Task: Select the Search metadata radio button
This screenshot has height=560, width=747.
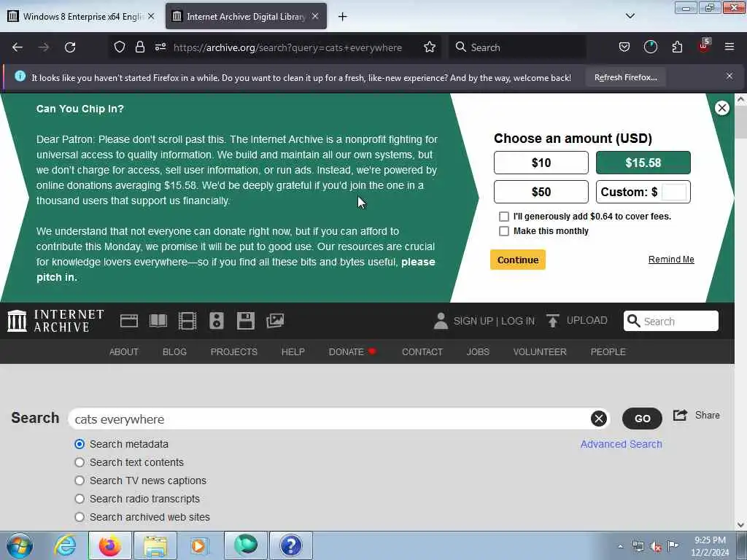Action: 80,444
